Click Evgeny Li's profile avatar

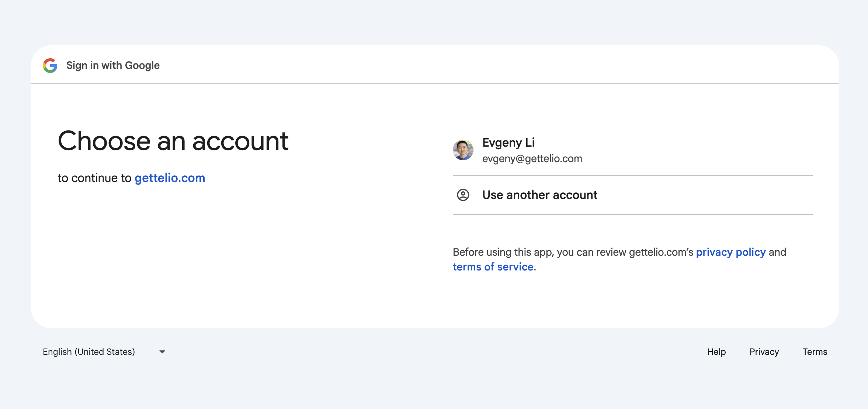tap(463, 150)
